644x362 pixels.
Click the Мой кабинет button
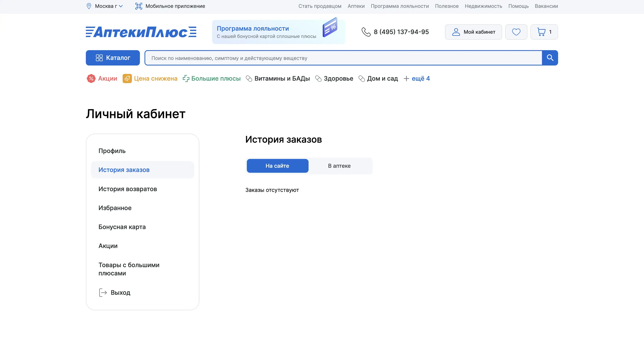point(473,32)
